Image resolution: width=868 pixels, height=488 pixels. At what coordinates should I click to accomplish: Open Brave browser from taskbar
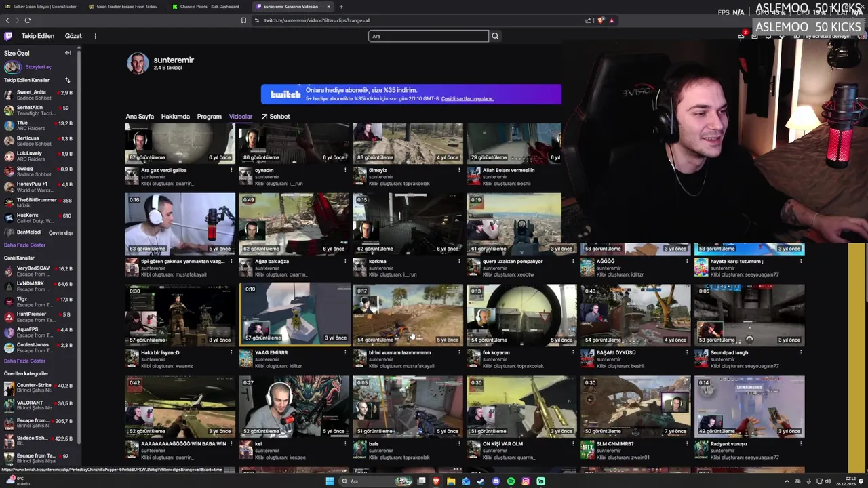(436, 481)
